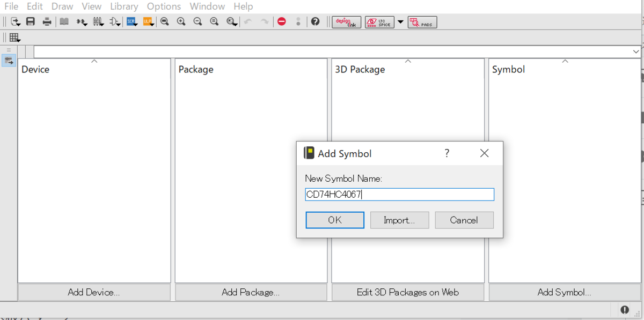Click the Symbol column header

(x=508, y=69)
